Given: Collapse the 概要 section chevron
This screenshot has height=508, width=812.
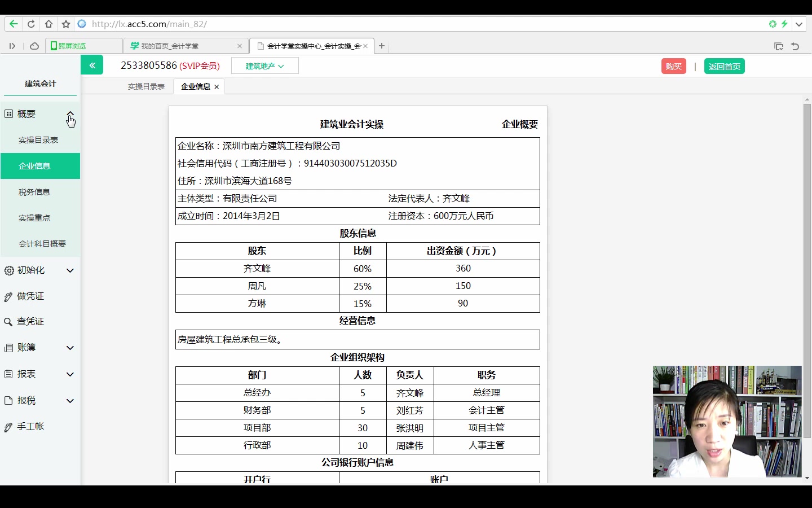Looking at the screenshot, I should [x=70, y=114].
